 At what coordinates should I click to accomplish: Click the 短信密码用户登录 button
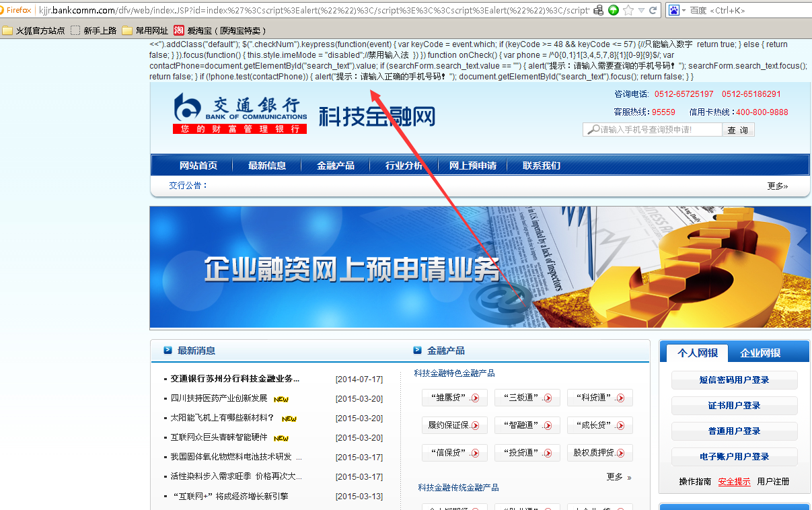(735, 380)
